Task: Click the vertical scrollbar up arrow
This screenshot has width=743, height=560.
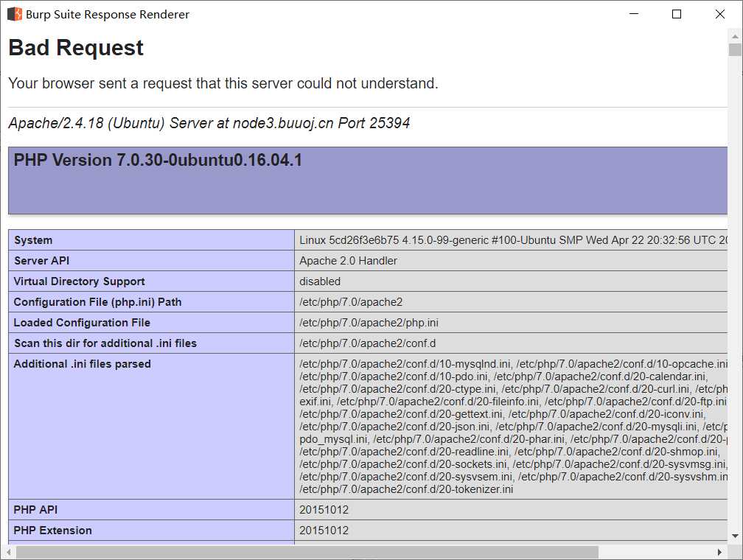Action: (735, 36)
